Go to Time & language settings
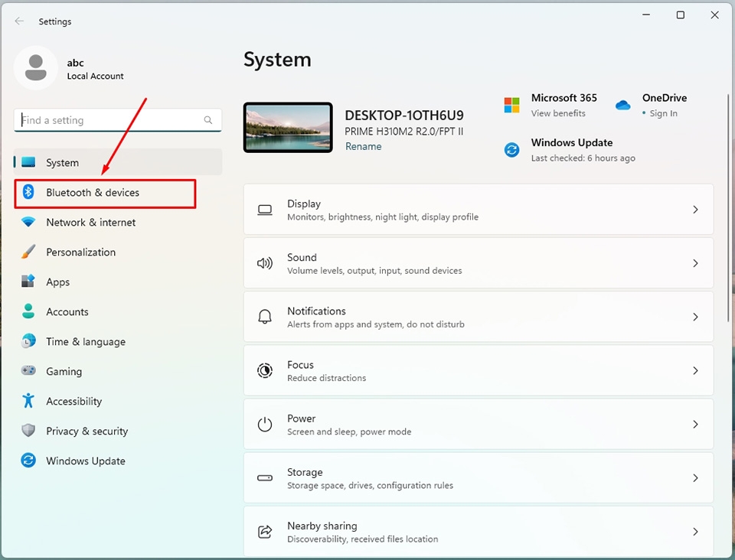The height and width of the screenshot is (560, 735). (x=118, y=341)
